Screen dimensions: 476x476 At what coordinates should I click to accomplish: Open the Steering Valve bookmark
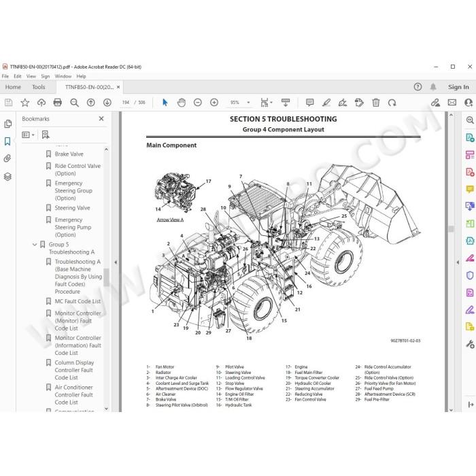coord(72,208)
